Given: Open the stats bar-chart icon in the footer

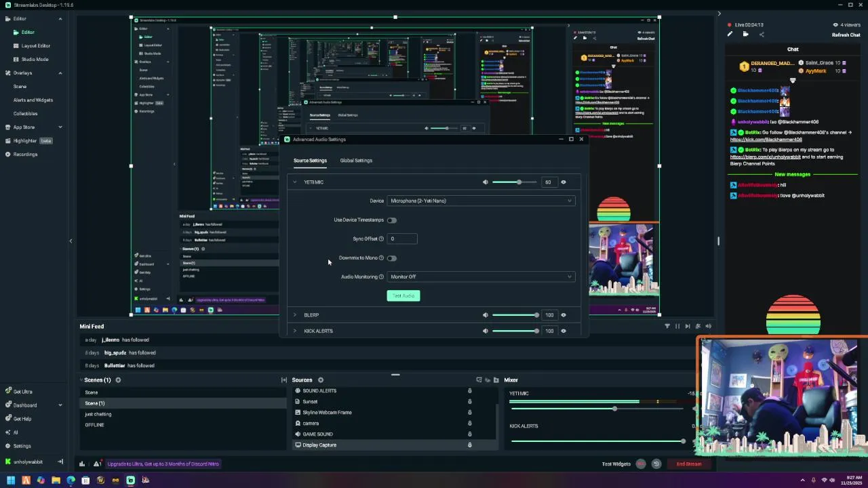Looking at the screenshot, I should [x=82, y=464].
